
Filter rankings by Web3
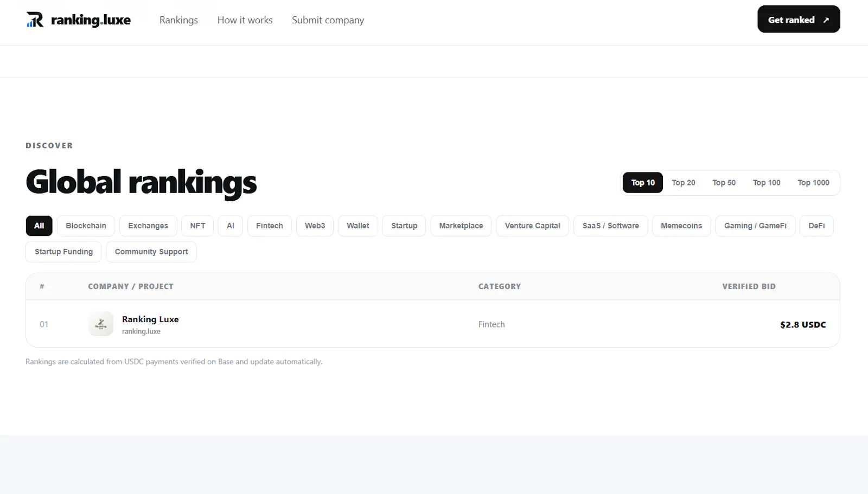click(x=315, y=226)
